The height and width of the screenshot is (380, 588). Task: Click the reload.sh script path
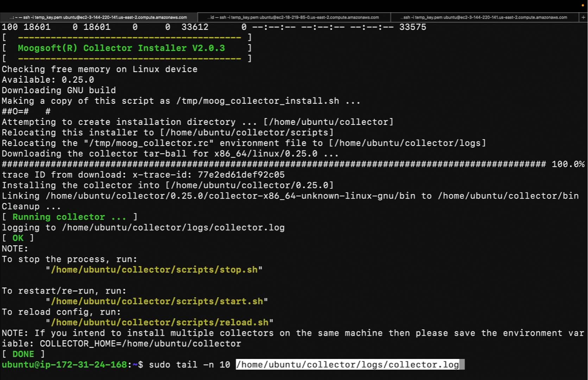(160, 322)
